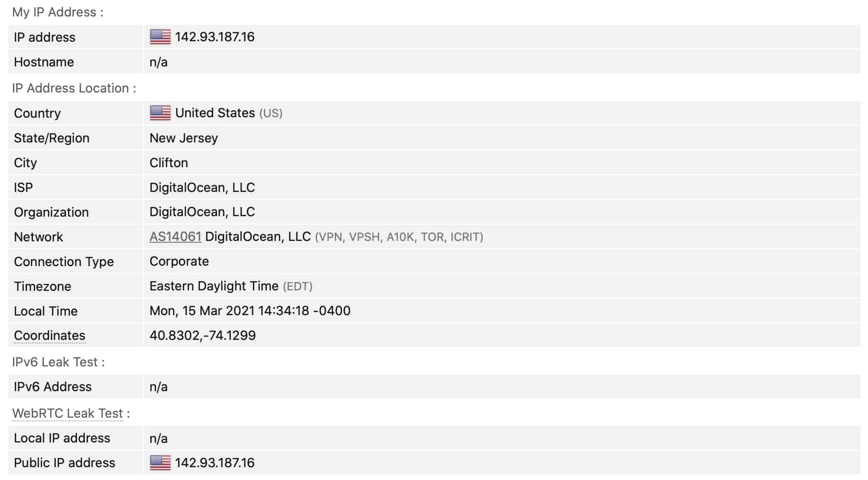Click the (VPN, VPSH, A10K, TOR, ICRIT) tags

coord(399,237)
